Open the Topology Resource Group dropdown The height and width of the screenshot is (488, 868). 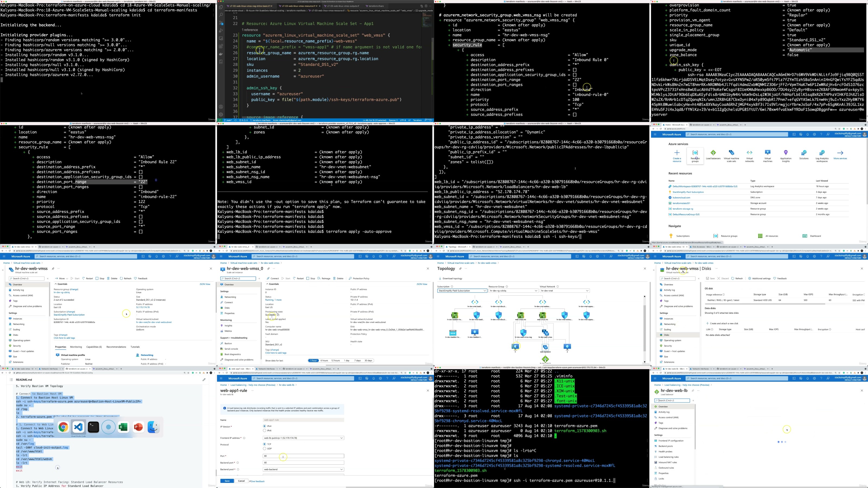[x=513, y=291]
